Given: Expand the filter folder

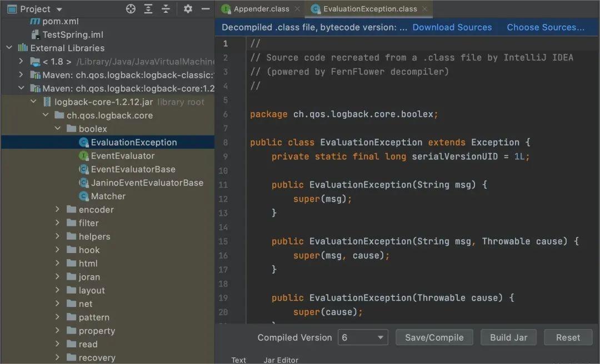Looking at the screenshot, I should (58, 223).
